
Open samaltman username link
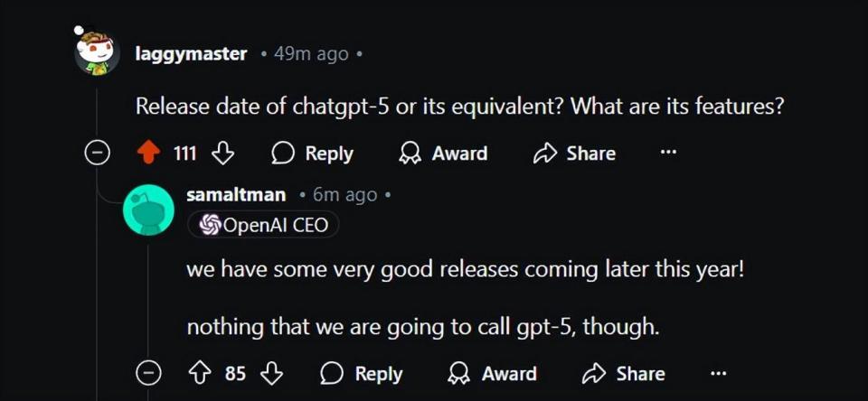click(236, 194)
